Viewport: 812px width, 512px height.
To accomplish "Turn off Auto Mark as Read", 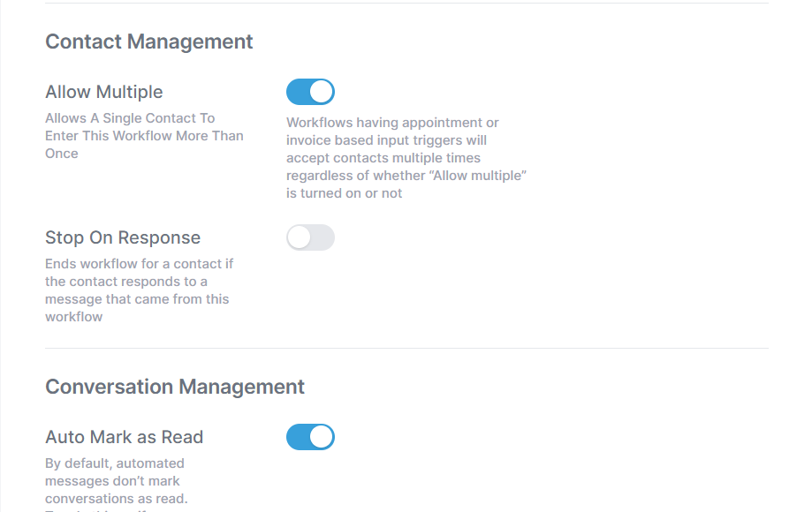I will [310, 437].
